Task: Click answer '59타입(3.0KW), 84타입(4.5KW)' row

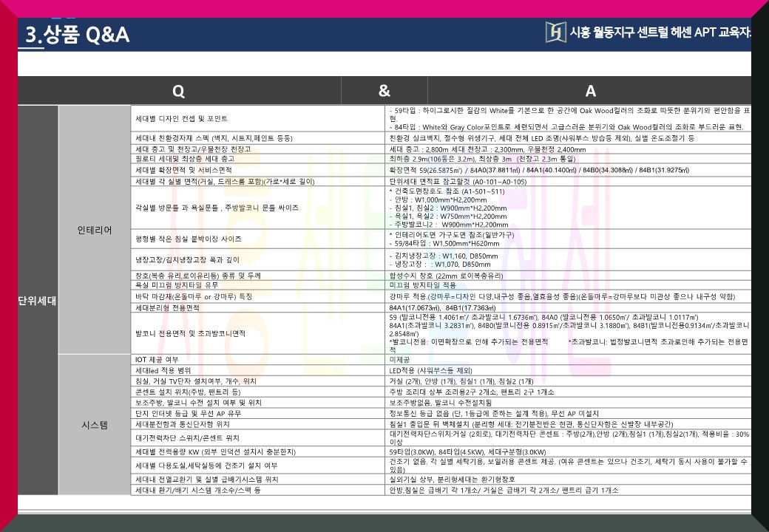Action: [x=467, y=451]
